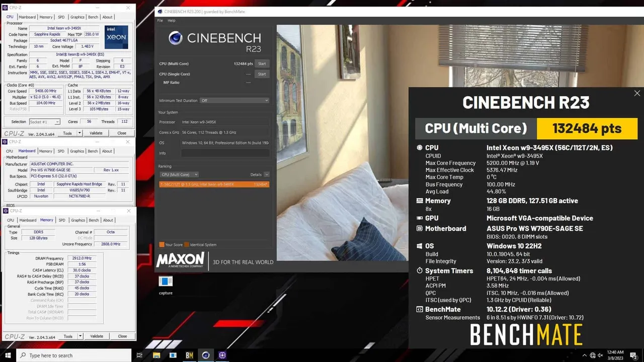Click the Cinebench logo in the app header
This screenshot has height=362, width=644.
tap(176, 38)
